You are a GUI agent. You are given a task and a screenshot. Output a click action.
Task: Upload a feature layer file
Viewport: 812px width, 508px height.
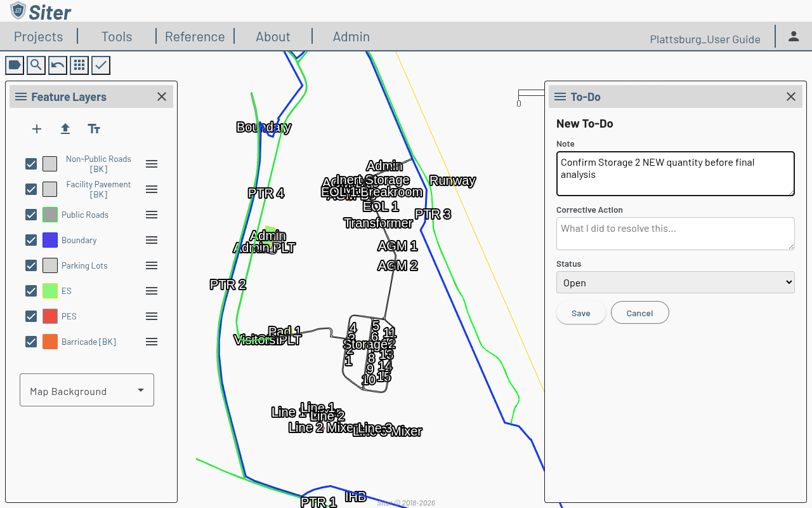click(65, 129)
